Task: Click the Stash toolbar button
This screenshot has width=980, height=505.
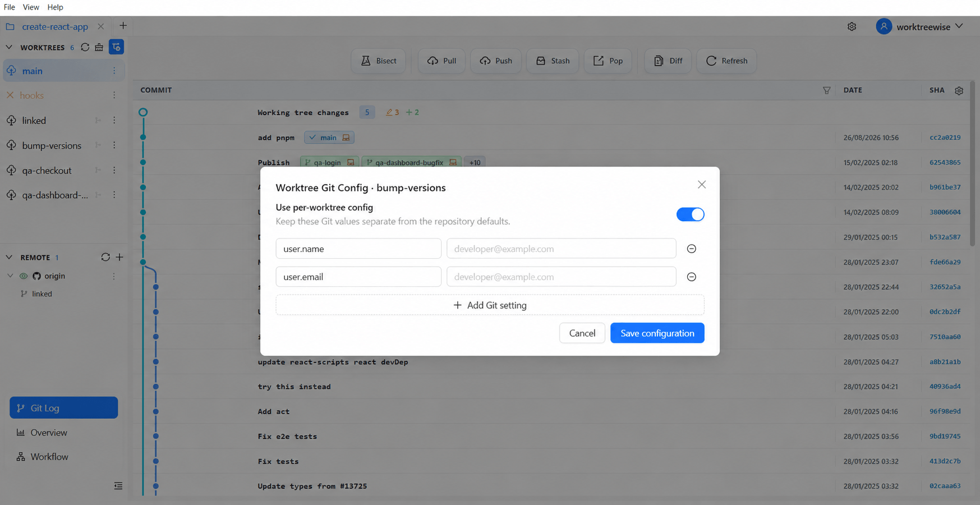Action: [553, 61]
